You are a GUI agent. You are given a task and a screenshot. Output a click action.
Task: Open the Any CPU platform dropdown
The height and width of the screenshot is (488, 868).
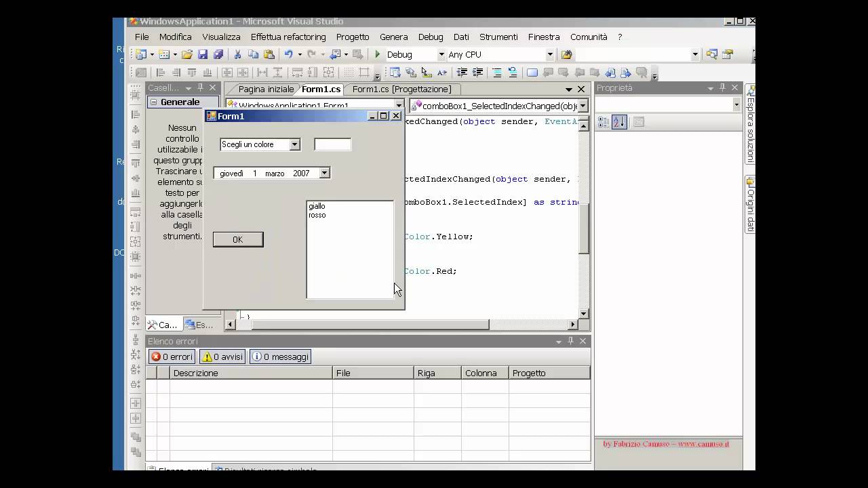[x=550, y=54]
